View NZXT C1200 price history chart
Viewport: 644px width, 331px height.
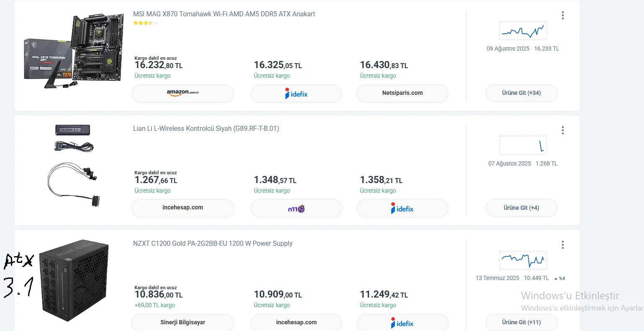pos(523,260)
